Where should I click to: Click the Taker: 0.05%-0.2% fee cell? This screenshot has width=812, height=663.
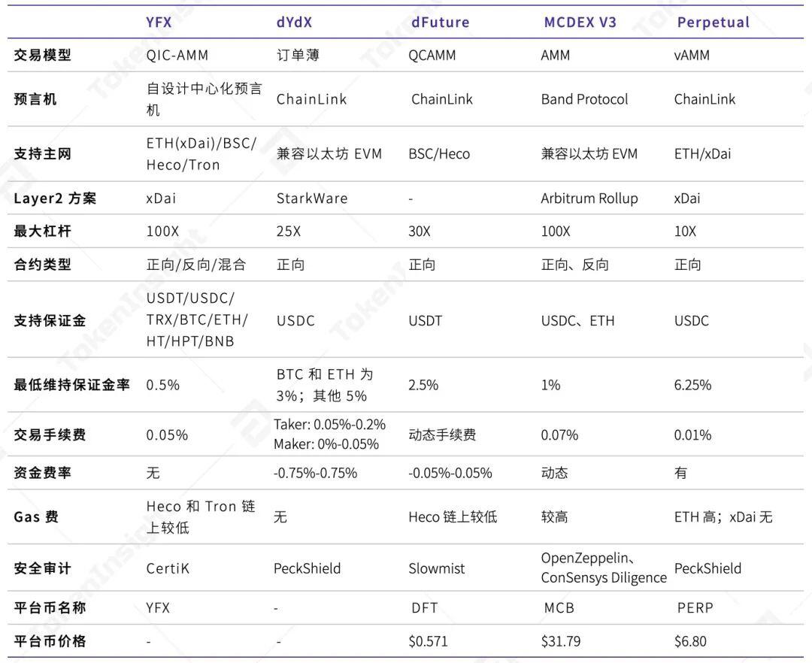330,434
